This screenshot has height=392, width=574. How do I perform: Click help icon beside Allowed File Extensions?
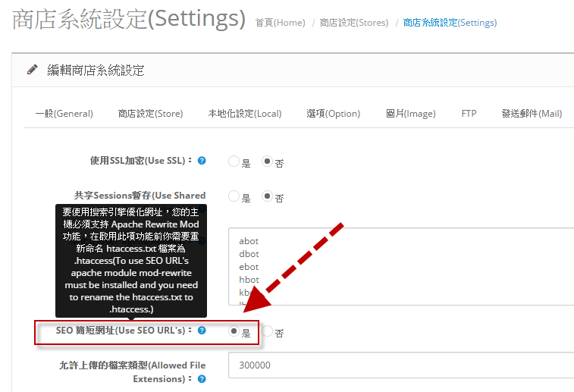[202, 379]
